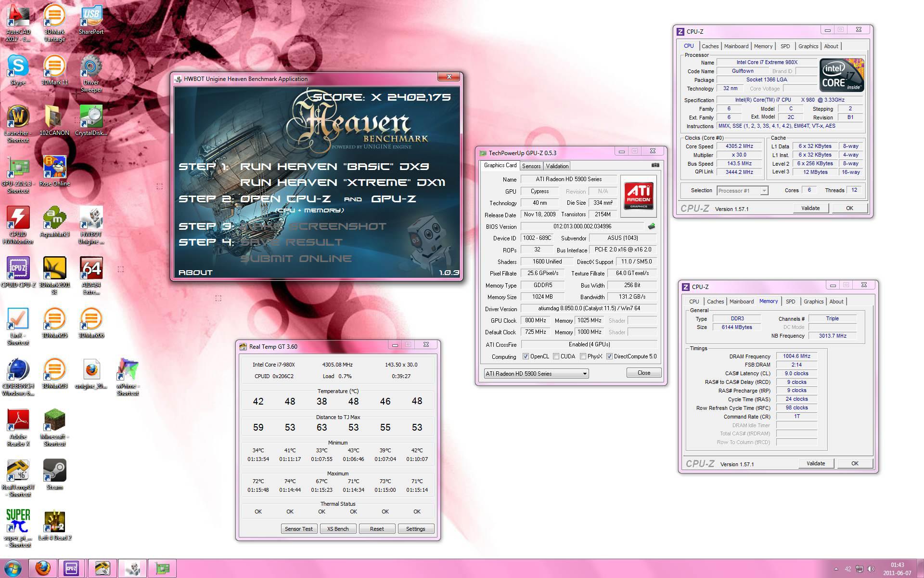
Task: Click Close in the GPU-Z window
Action: 644,373
